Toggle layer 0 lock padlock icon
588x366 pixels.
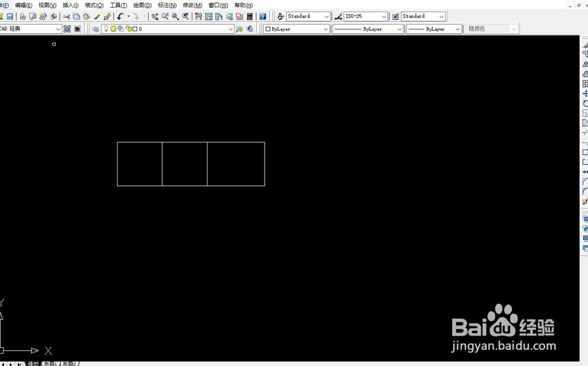pos(128,29)
